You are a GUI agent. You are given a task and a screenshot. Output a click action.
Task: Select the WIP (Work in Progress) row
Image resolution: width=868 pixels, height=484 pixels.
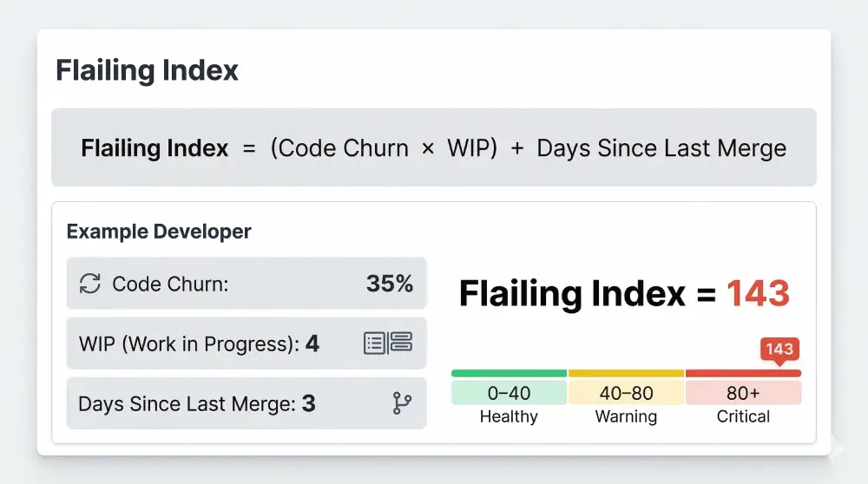(247, 343)
